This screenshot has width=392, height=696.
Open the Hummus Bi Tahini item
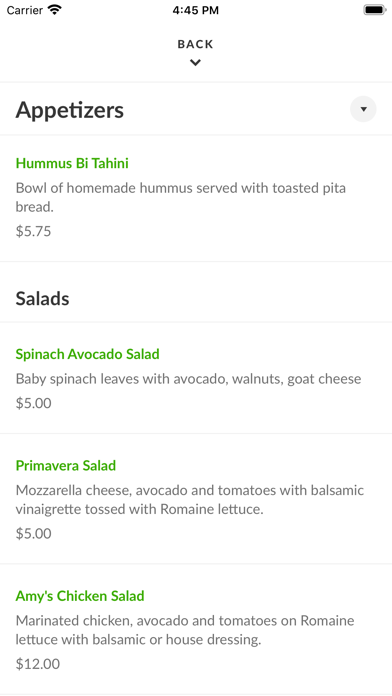pyautogui.click(x=72, y=163)
